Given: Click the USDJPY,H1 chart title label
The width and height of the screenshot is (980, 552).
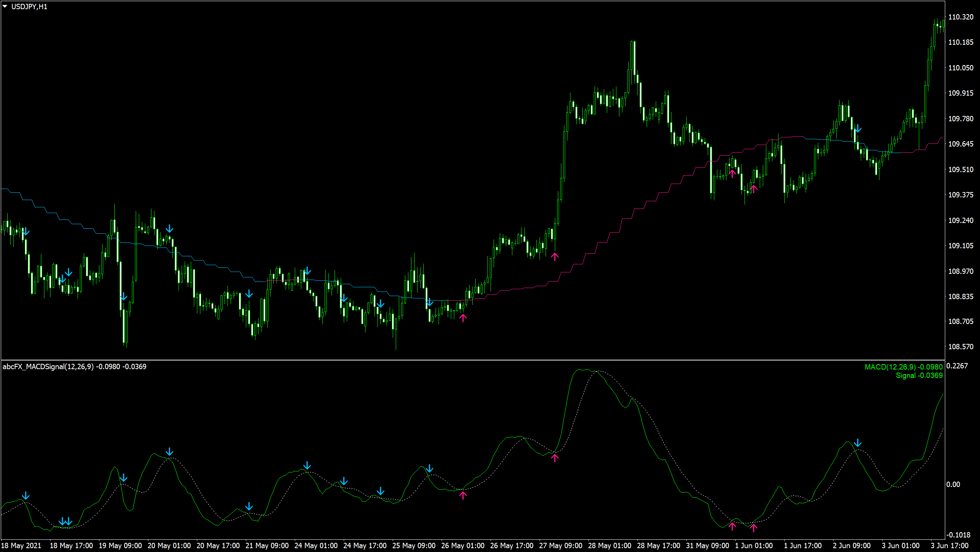Looking at the screenshot, I should click(x=29, y=7).
